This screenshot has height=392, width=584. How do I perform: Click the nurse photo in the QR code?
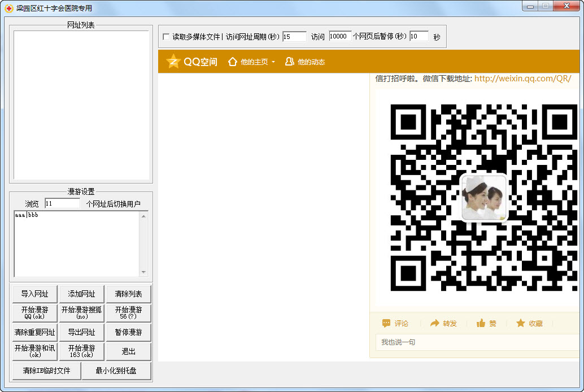(483, 197)
